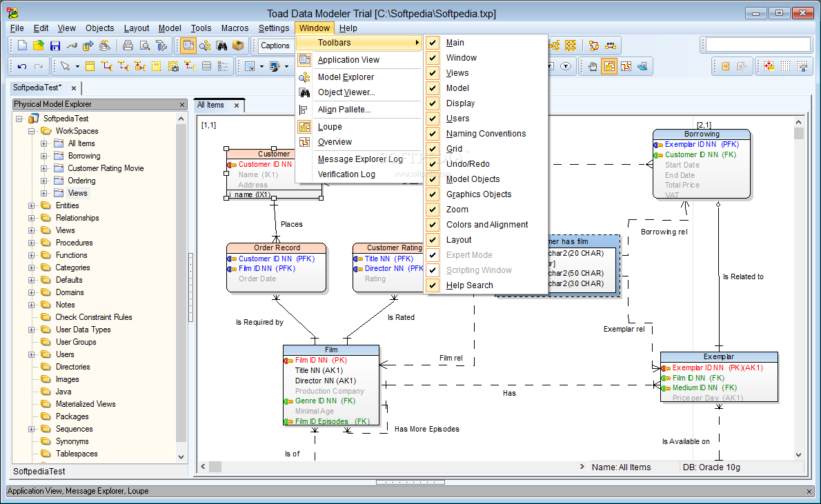Click the highlighted Loupe toolbar icon
This screenshot has height=504, width=821.
point(609,66)
